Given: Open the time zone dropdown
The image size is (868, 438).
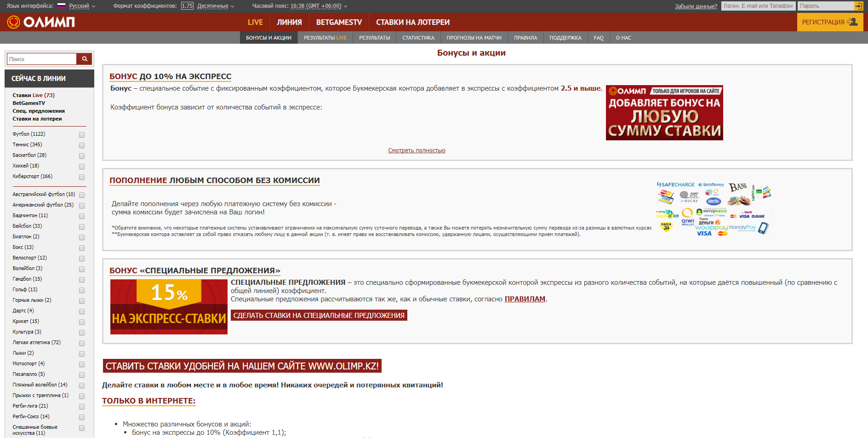Looking at the screenshot, I should pos(319,6).
